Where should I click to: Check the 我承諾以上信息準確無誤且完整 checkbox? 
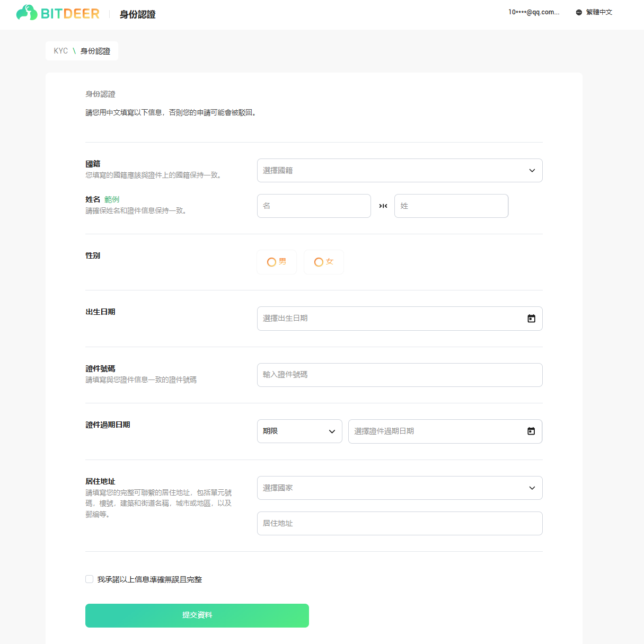click(x=90, y=579)
